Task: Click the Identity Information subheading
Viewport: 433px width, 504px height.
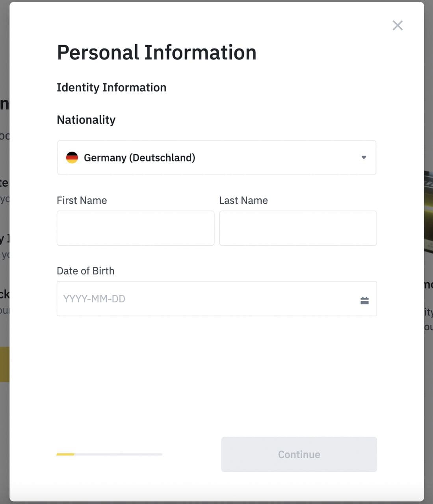Action: (x=112, y=87)
